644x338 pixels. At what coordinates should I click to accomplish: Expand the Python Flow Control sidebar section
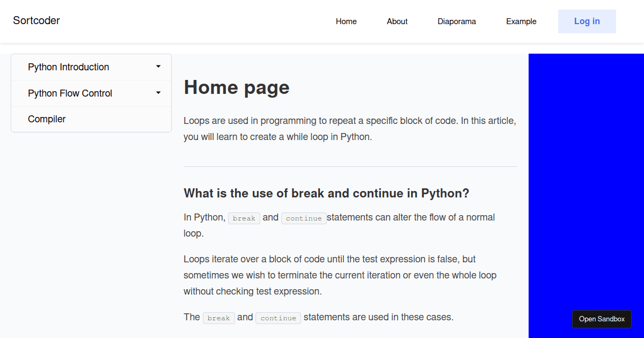[70, 93]
